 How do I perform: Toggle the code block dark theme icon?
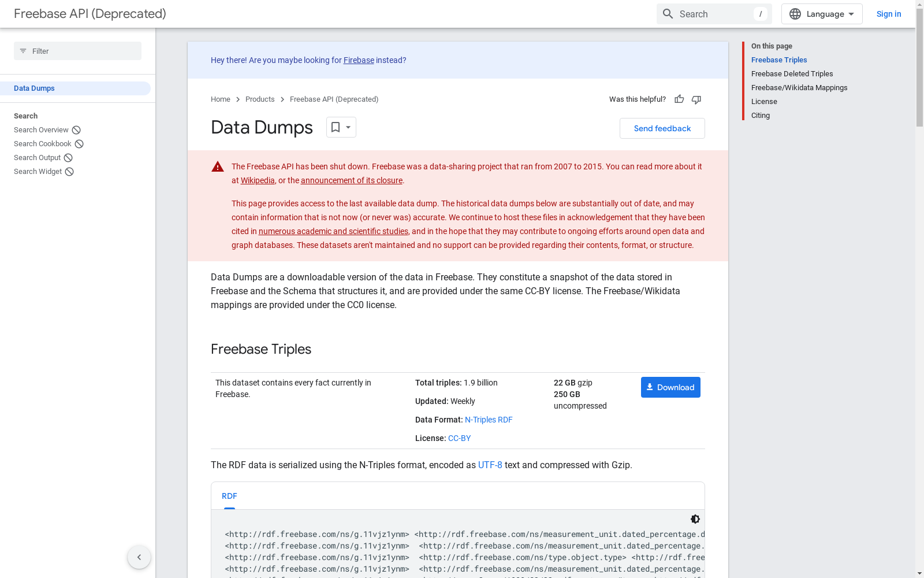click(695, 519)
